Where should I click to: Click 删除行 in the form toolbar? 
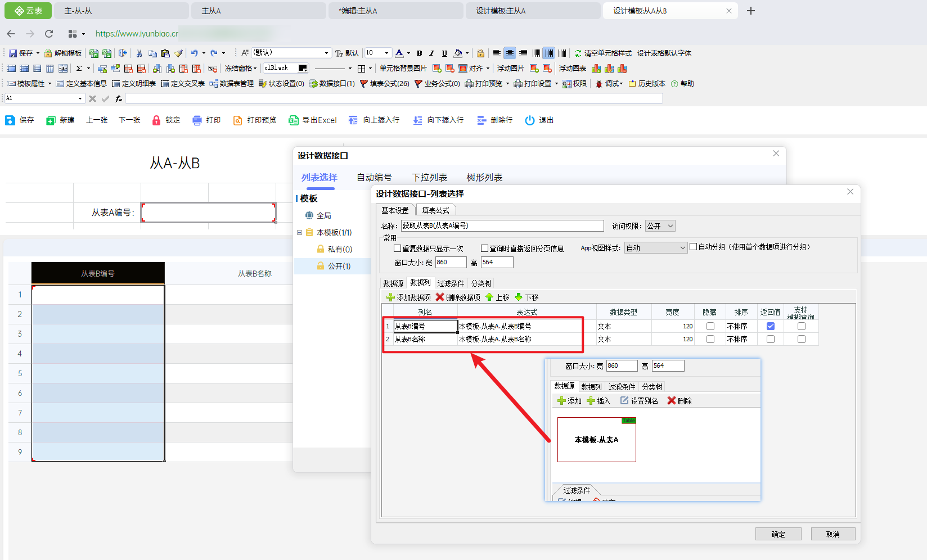pyautogui.click(x=494, y=120)
